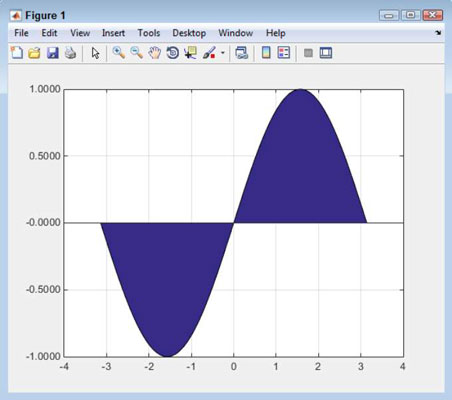452x400 pixels.
Task: Print the figure using the printer icon
Action: (x=70, y=53)
